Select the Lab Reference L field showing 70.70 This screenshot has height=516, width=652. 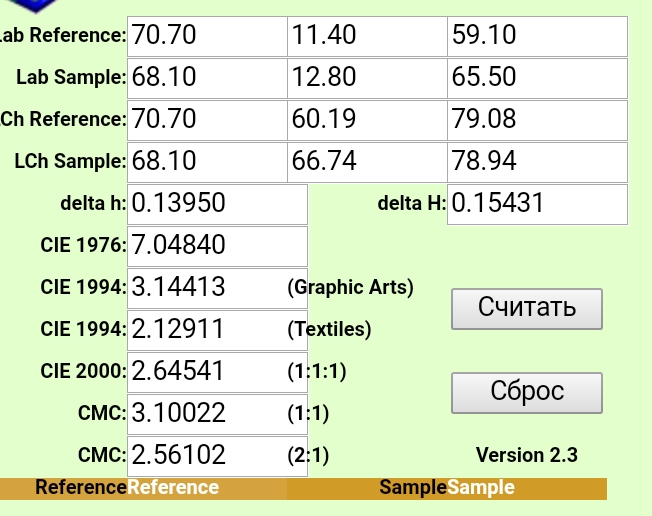207,36
